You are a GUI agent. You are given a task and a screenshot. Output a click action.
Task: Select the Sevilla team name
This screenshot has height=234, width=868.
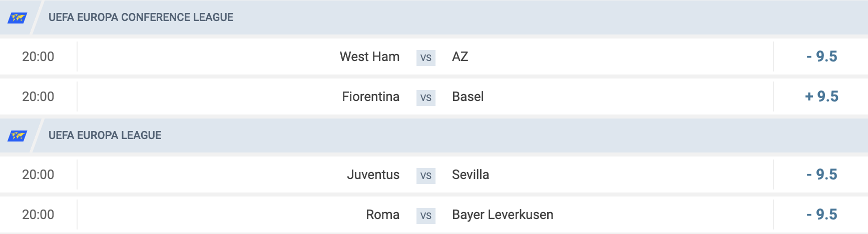tap(471, 174)
